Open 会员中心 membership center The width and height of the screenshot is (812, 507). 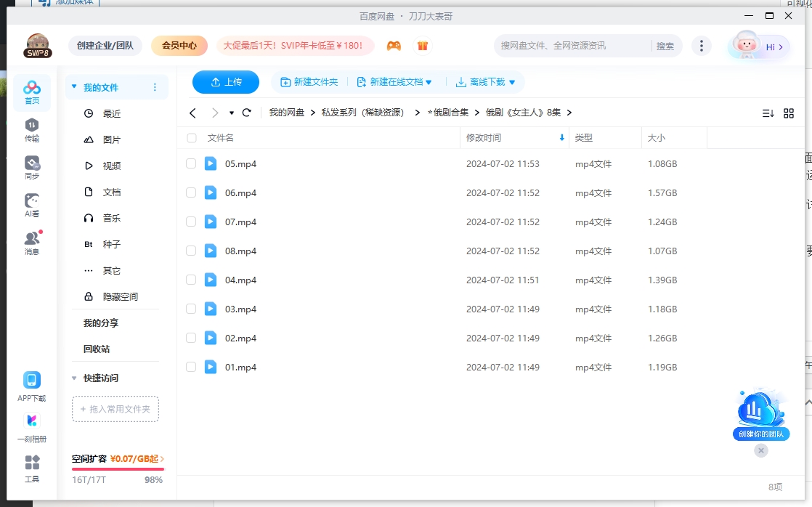178,45
